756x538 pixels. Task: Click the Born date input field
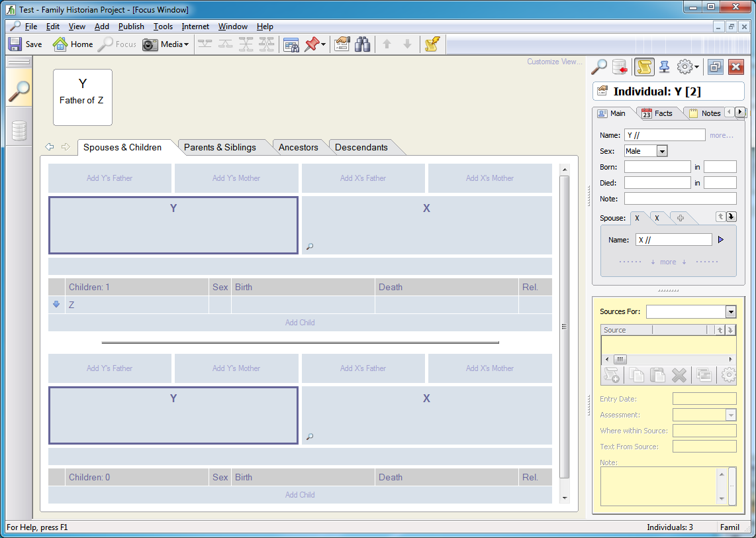(657, 167)
